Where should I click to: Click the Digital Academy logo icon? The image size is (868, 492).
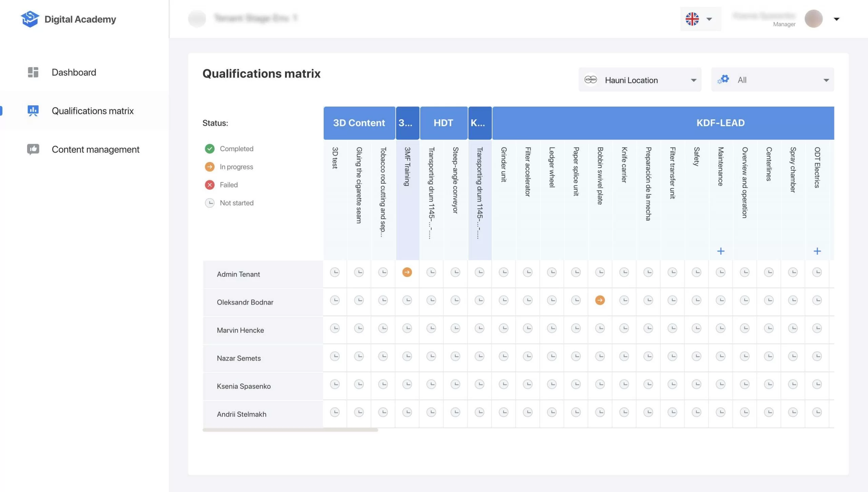[x=30, y=19]
